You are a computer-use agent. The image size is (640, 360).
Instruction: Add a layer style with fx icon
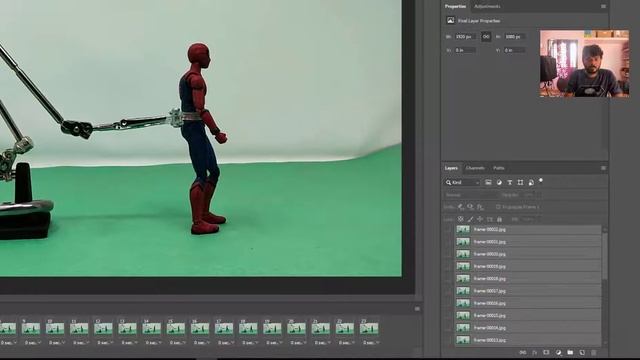pos(535,352)
